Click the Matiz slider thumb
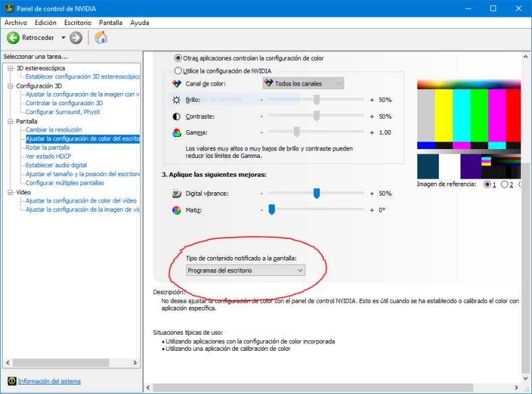The width and height of the screenshot is (532, 394). (x=272, y=210)
